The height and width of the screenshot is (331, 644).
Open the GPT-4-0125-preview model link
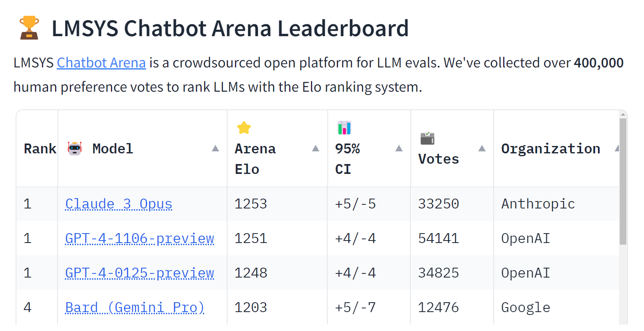(x=140, y=273)
